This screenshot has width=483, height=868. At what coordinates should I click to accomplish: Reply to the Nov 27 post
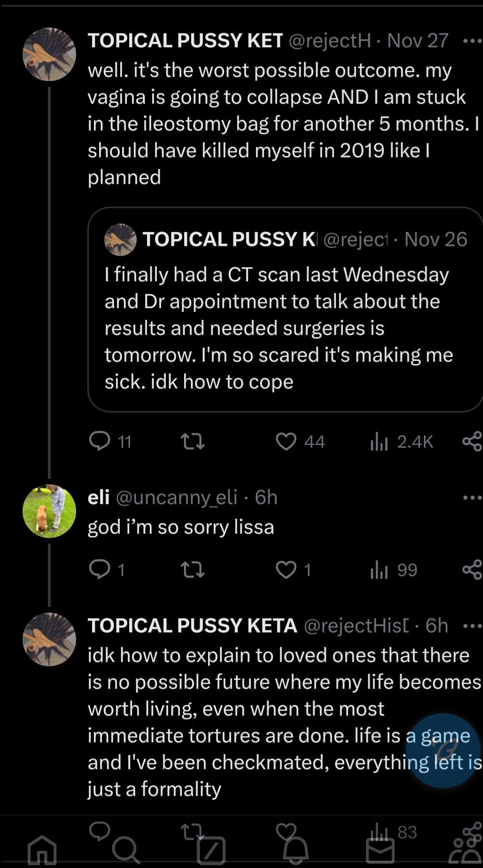(x=100, y=441)
